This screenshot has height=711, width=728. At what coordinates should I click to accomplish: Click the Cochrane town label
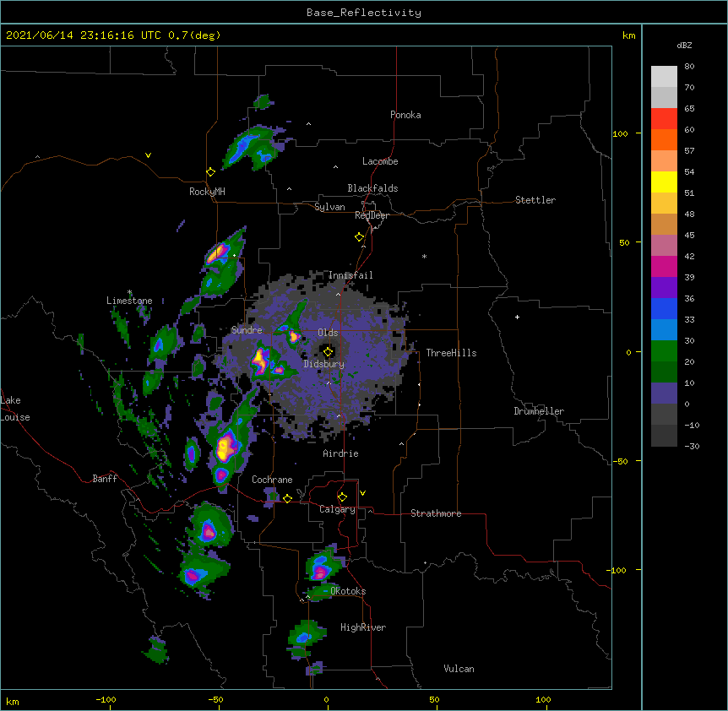(x=272, y=480)
